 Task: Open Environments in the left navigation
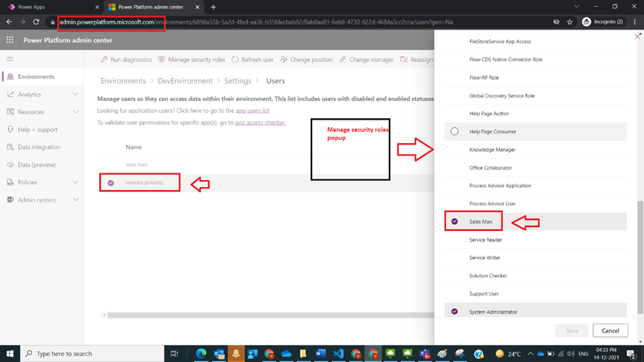tap(42, 76)
